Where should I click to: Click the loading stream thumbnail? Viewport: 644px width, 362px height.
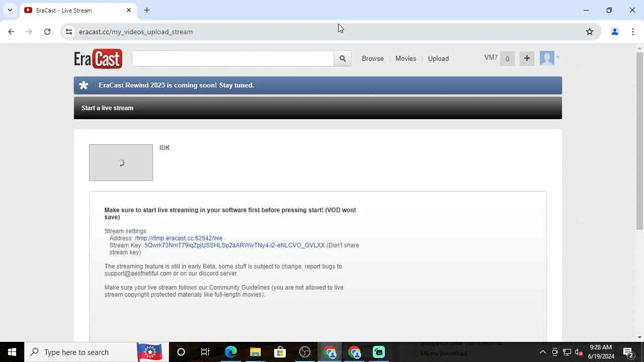(x=121, y=162)
